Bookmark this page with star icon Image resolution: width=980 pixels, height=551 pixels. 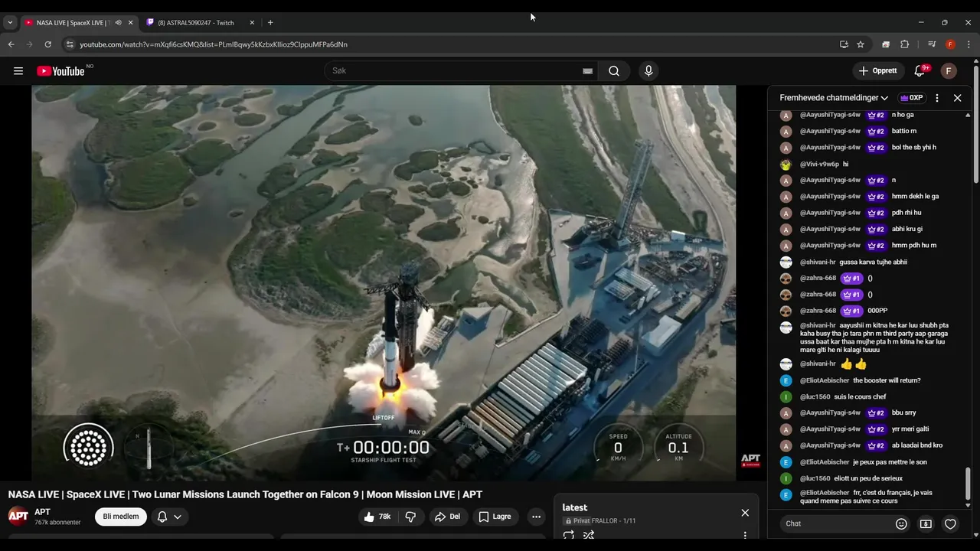(861, 44)
